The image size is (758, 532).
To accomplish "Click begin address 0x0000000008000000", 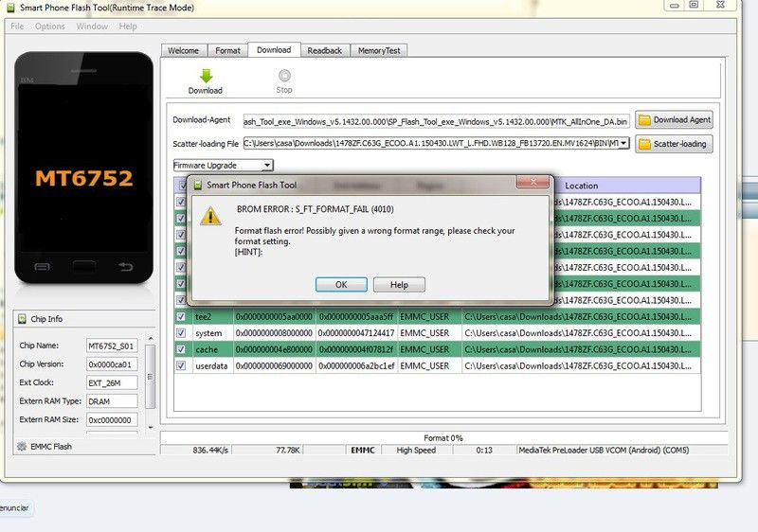I will (x=274, y=333).
